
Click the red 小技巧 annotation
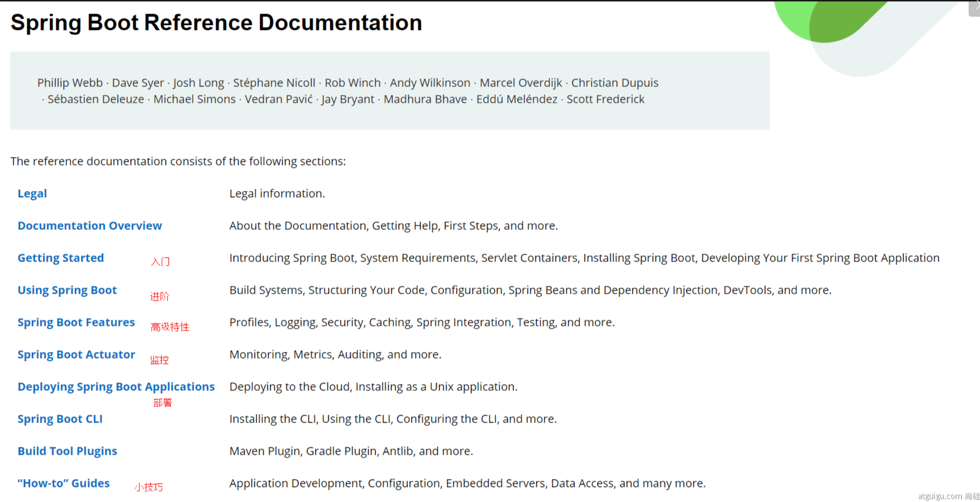pos(149,487)
